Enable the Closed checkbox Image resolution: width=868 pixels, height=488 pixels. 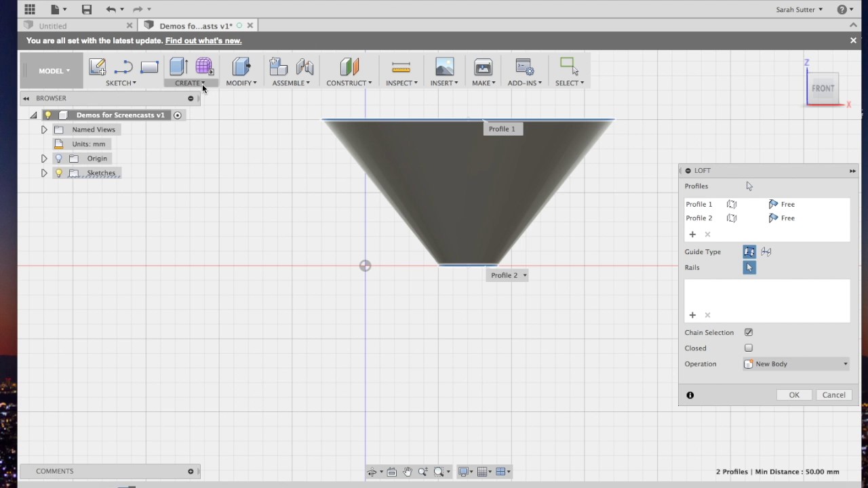(749, 348)
